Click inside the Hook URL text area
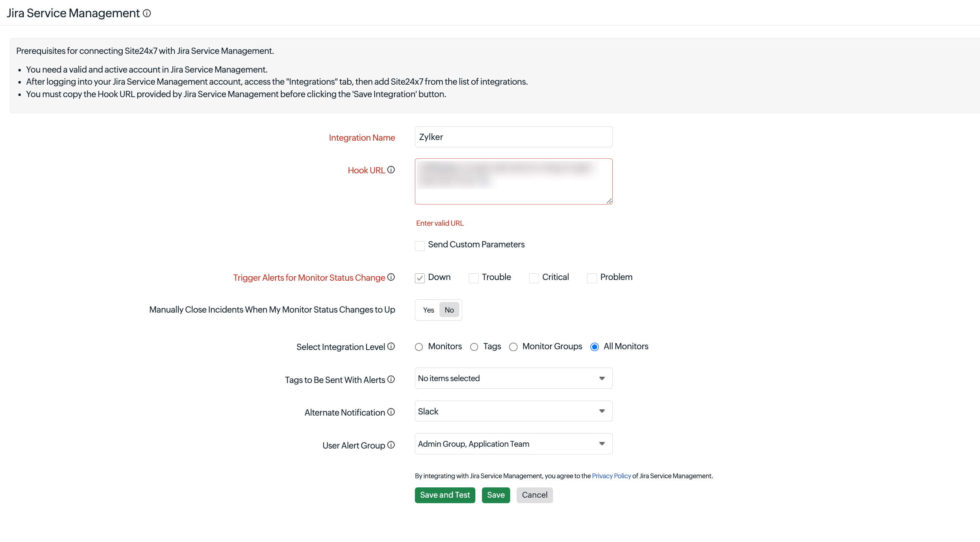The height and width of the screenshot is (542, 980). point(513,181)
